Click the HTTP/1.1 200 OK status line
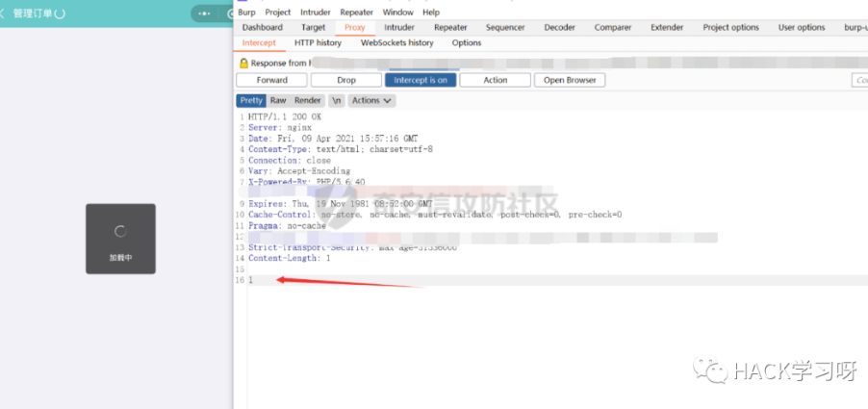The width and height of the screenshot is (868, 409). coord(285,116)
